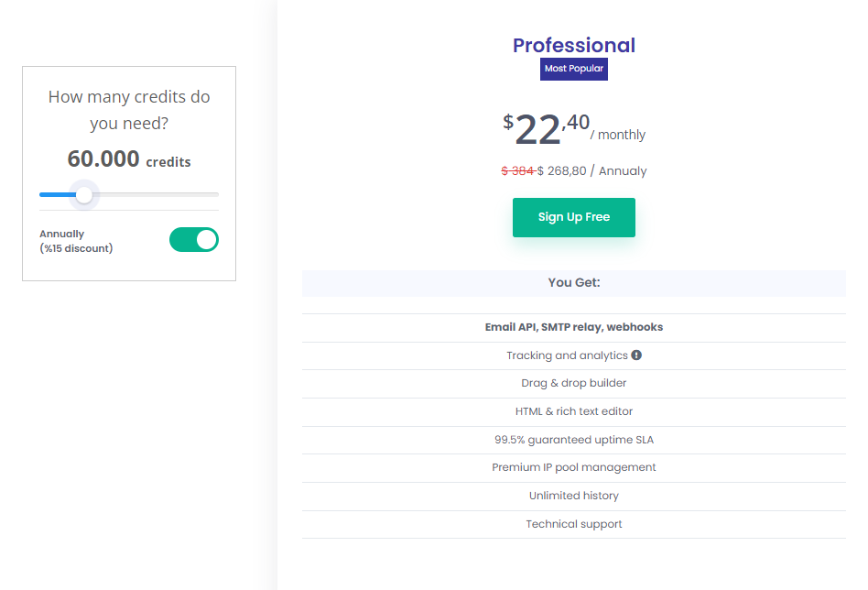Click the Technical support feature row
This screenshot has height=590, width=868.
[x=573, y=524]
